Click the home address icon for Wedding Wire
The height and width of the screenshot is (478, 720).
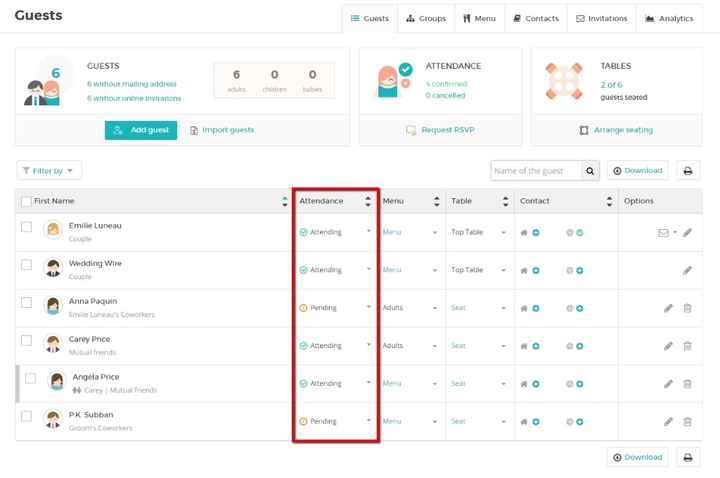point(523,270)
